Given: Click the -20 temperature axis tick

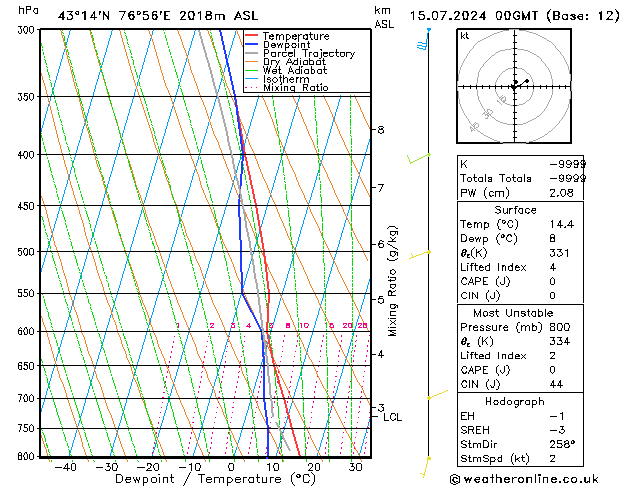Looking at the screenshot, I should 148,467.
